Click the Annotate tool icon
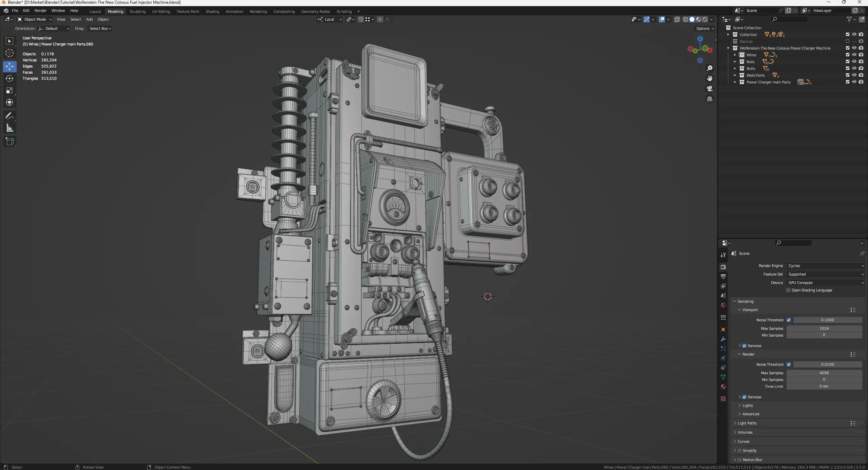 pyautogui.click(x=9, y=116)
